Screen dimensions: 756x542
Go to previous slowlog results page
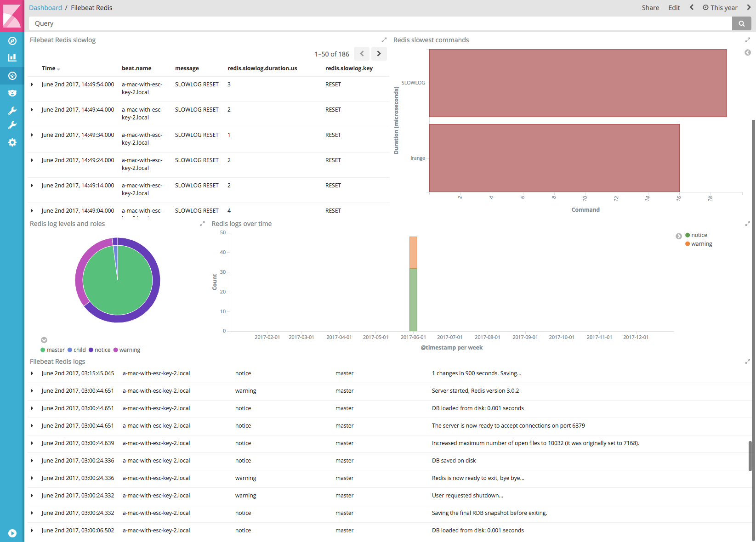click(x=362, y=54)
